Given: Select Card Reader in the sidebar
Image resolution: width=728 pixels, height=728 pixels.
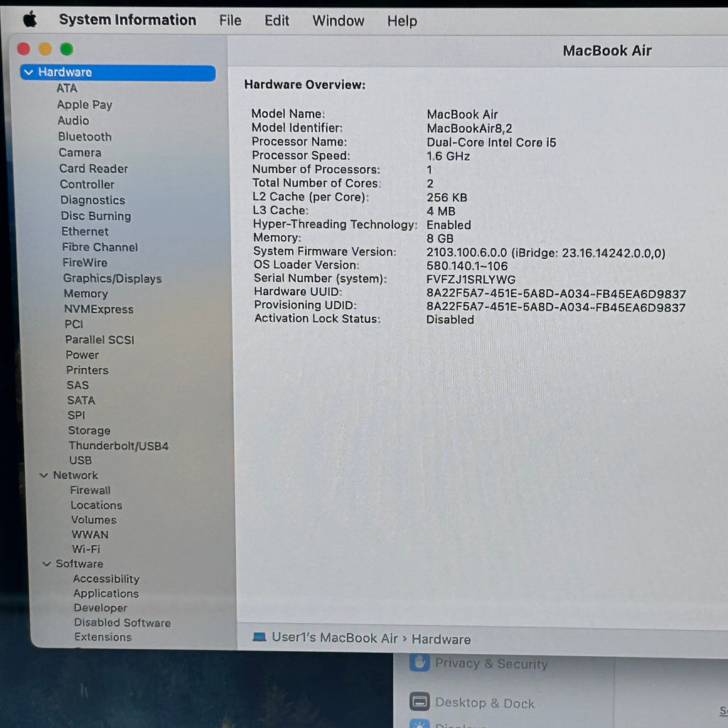Looking at the screenshot, I should point(93,168).
